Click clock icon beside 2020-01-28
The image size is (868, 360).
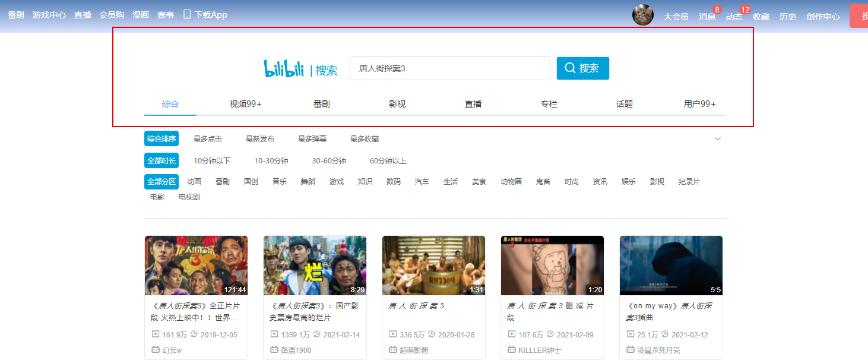(432, 334)
